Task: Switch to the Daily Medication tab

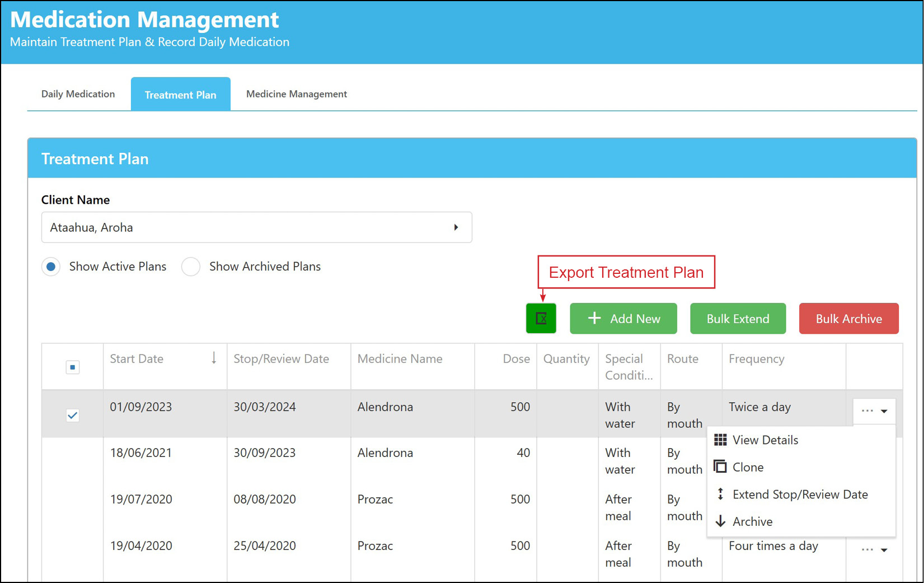Action: [78, 94]
